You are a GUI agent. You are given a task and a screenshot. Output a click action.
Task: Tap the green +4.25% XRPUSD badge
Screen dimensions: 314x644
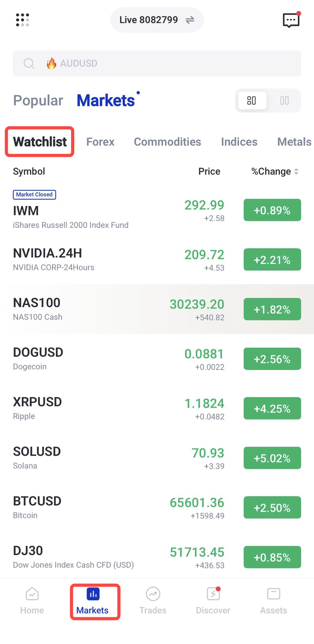pyautogui.click(x=272, y=408)
